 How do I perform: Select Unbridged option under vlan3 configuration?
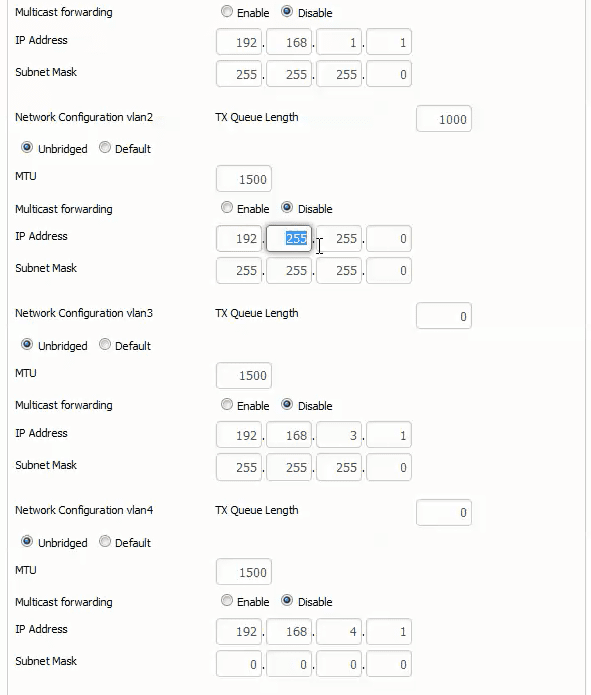click(x=27, y=344)
